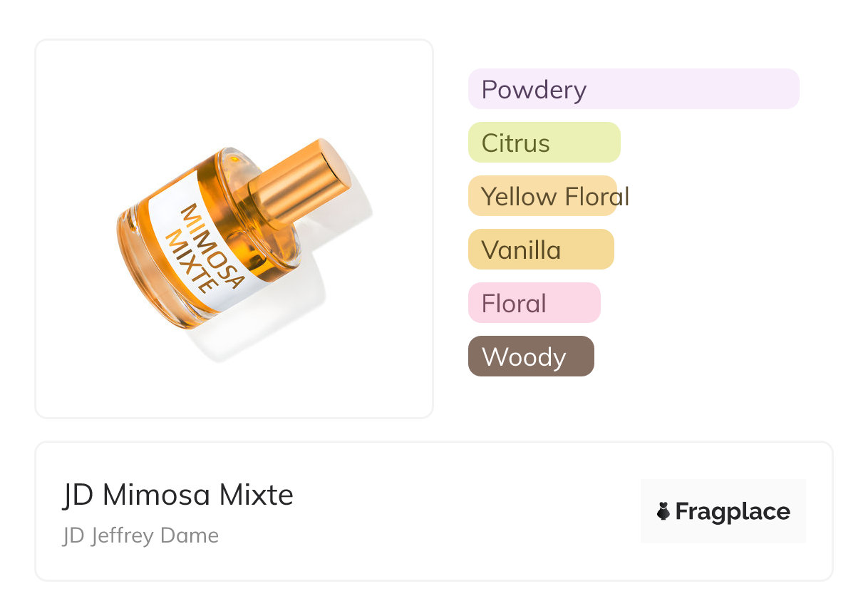Click the Fragplace wordmark text
The height and width of the screenshot is (616, 868).
coord(733,511)
